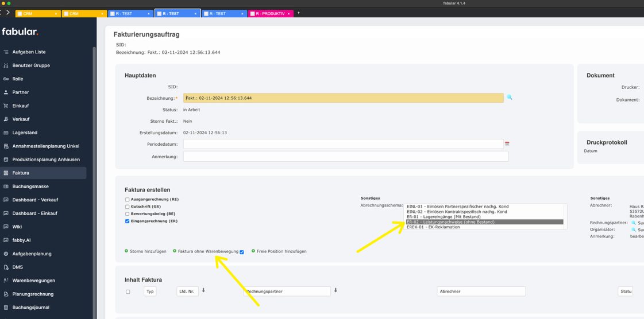Click the sort arrow next to Rechnungspartner column

tap(336, 290)
